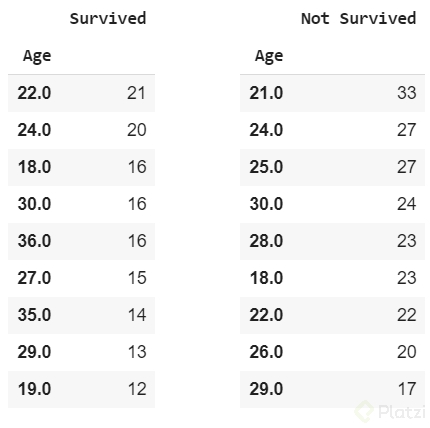Click age 28.0 in Not Survived table
This screenshot has width=430, height=428.
266,241
